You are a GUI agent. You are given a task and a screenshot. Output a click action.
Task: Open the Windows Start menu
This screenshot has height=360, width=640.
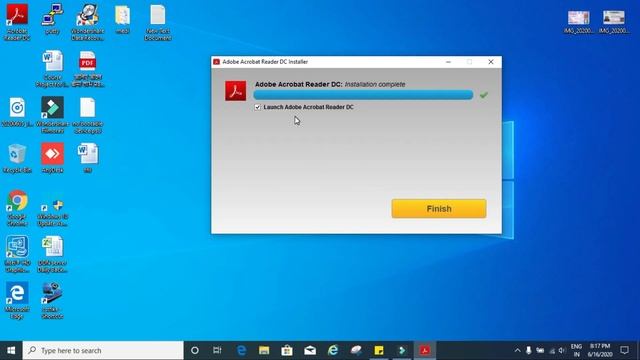pyautogui.click(x=11, y=350)
